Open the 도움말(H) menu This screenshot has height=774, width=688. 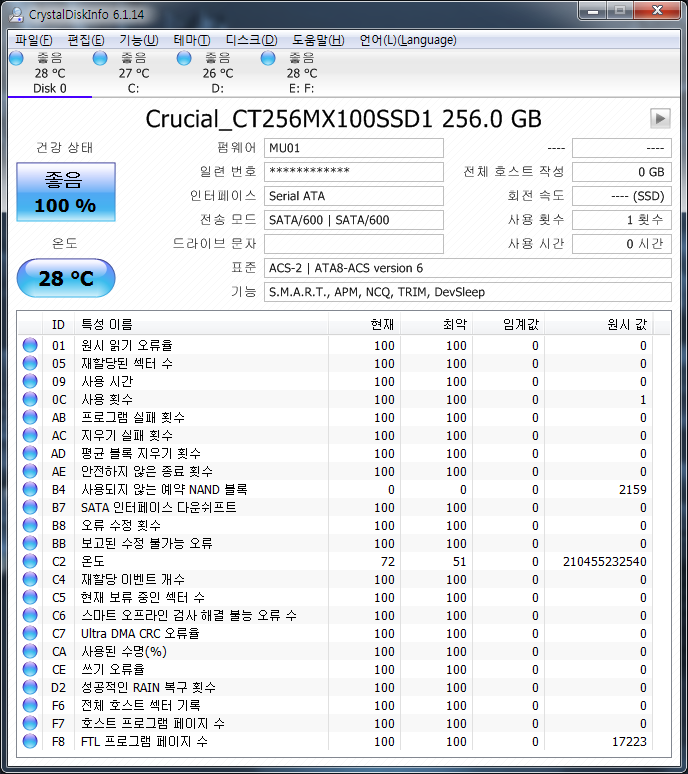pos(318,40)
